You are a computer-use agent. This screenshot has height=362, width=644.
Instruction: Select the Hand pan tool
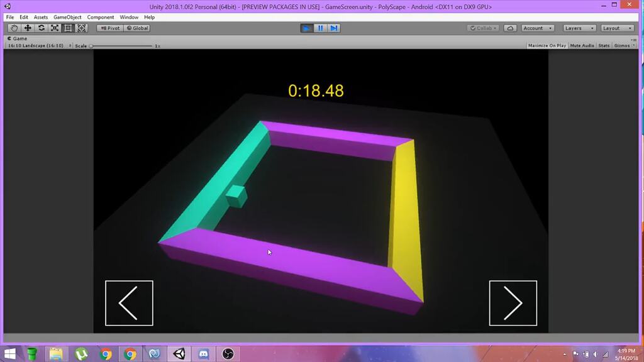(14, 28)
